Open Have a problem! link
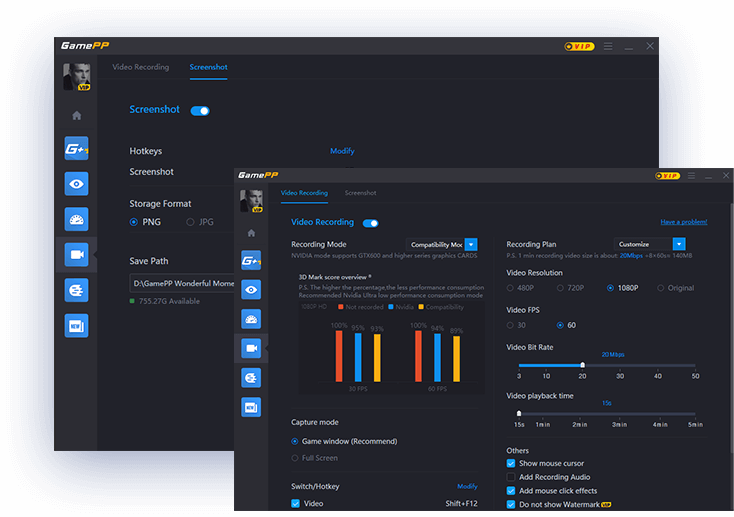This screenshot has height=517, width=734. click(x=683, y=222)
